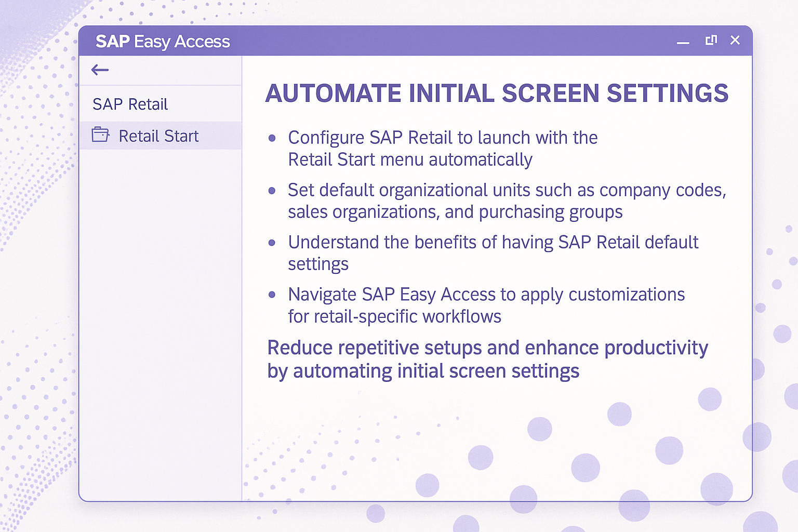The width and height of the screenshot is (798, 532).
Task: Click the bullet dot before 'Understand the benefits'
Action: (x=272, y=243)
